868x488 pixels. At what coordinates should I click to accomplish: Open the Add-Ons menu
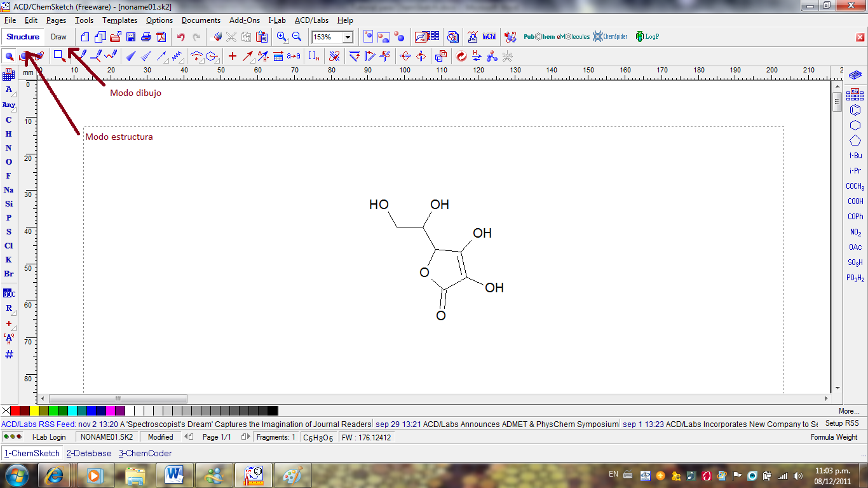tap(244, 20)
